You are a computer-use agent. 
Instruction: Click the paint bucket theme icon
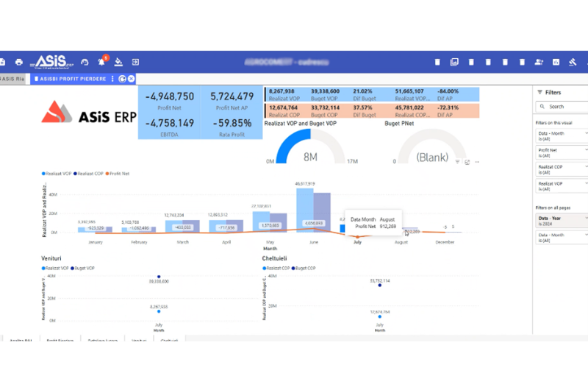pos(118,62)
